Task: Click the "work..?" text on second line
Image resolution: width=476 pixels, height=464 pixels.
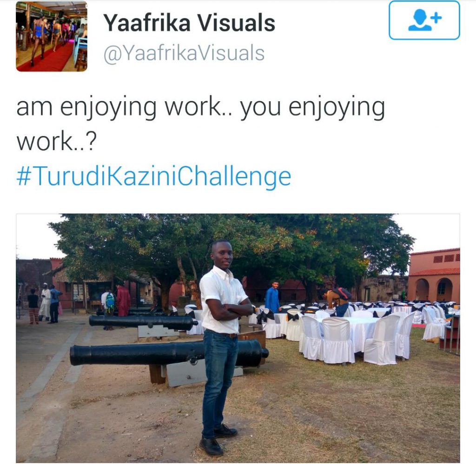Action: [56, 142]
